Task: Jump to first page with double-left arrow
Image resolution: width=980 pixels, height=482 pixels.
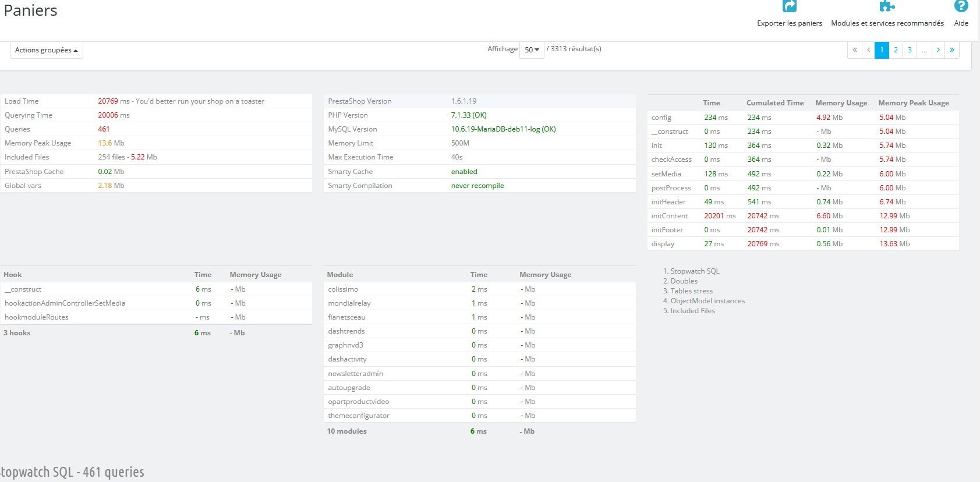Action: (x=855, y=50)
